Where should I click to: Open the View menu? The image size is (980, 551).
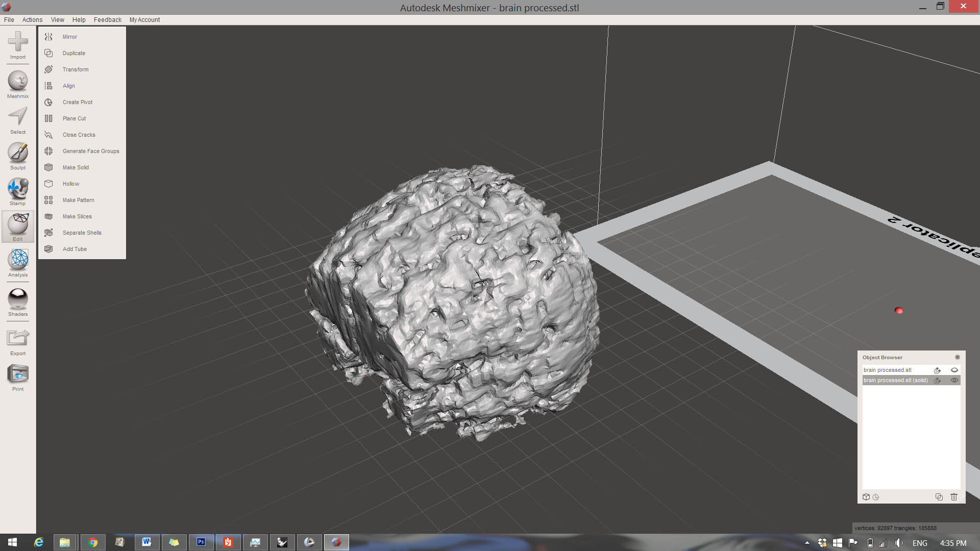pos(57,20)
